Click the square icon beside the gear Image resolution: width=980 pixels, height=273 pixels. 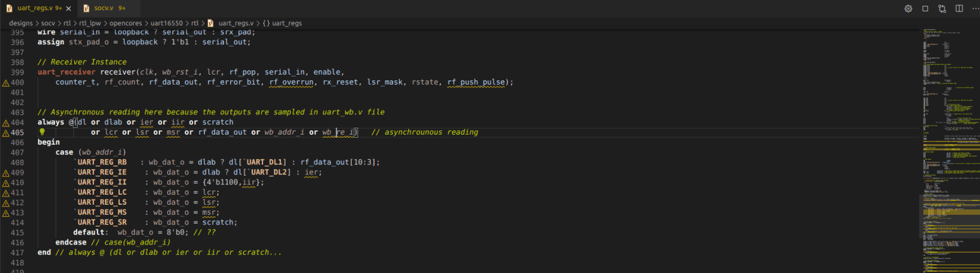[925, 9]
